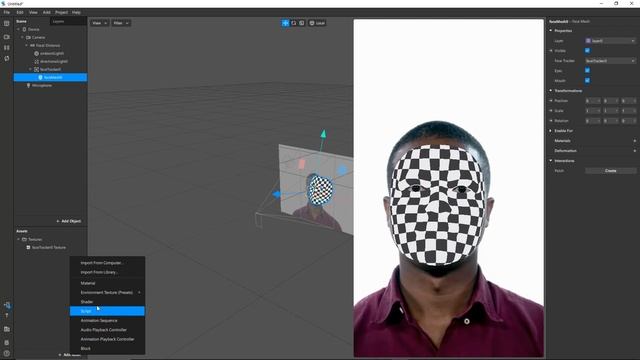Choose Audio Playback Controller menu entry
The height and width of the screenshot is (360, 640).
tap(107, 330)
